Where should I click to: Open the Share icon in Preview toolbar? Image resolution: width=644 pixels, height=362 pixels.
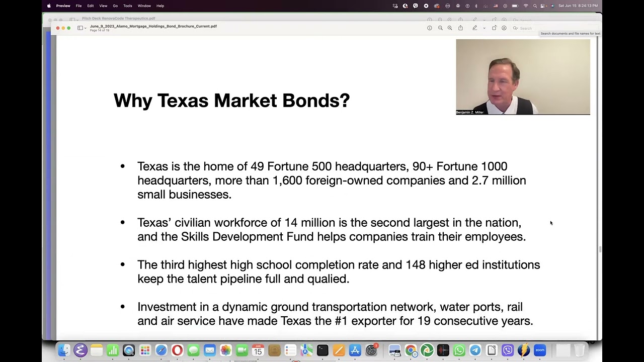point(460,28)
